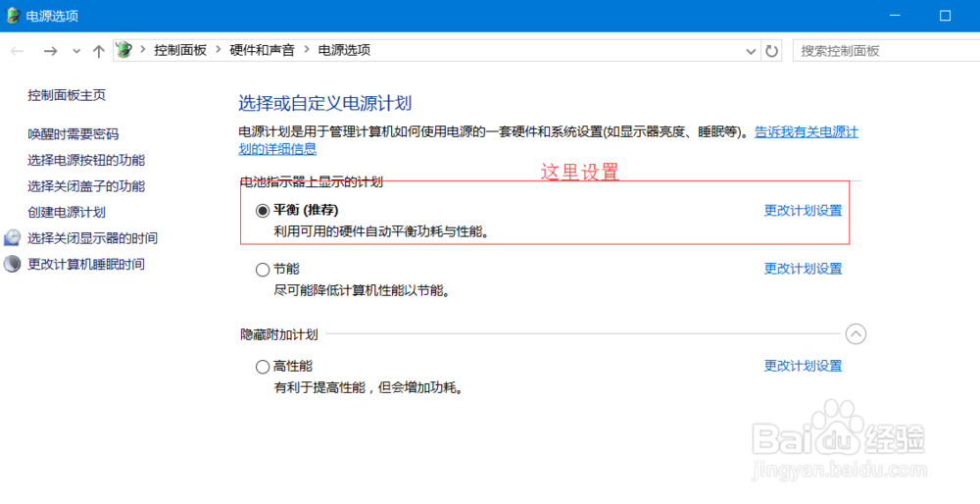This screenshot has width=980, height=504.
Task: Click text 尽可能降低计算机性能以节能。
Action: (362, 291)
